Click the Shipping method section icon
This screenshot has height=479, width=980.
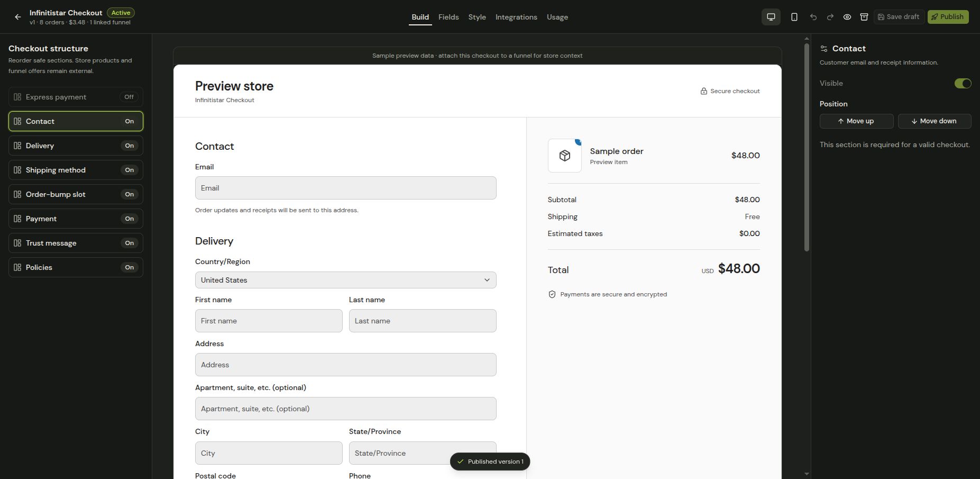click(17, 170)
